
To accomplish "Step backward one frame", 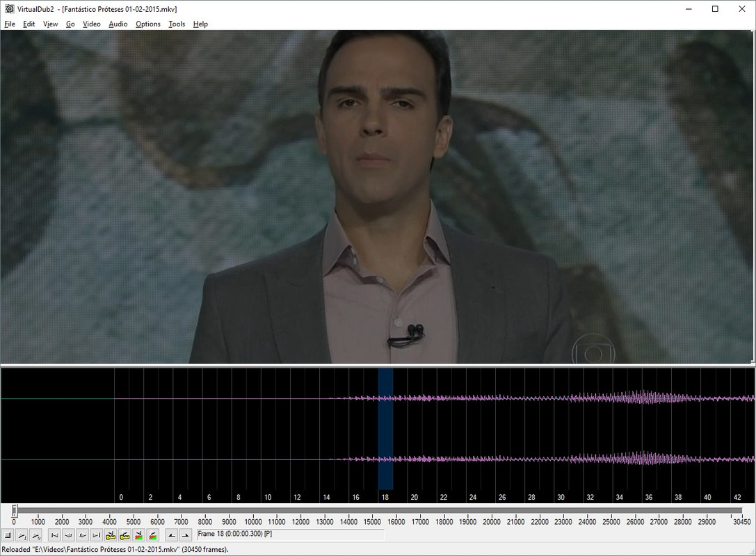I will coord(68,535).
